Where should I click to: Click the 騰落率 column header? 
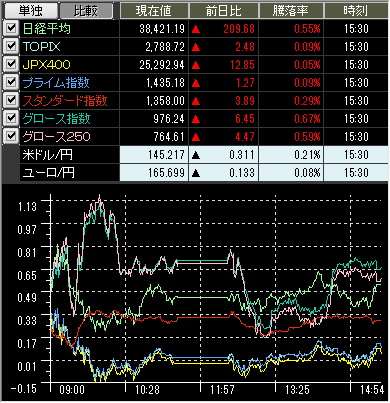click(x=291, y=11)
